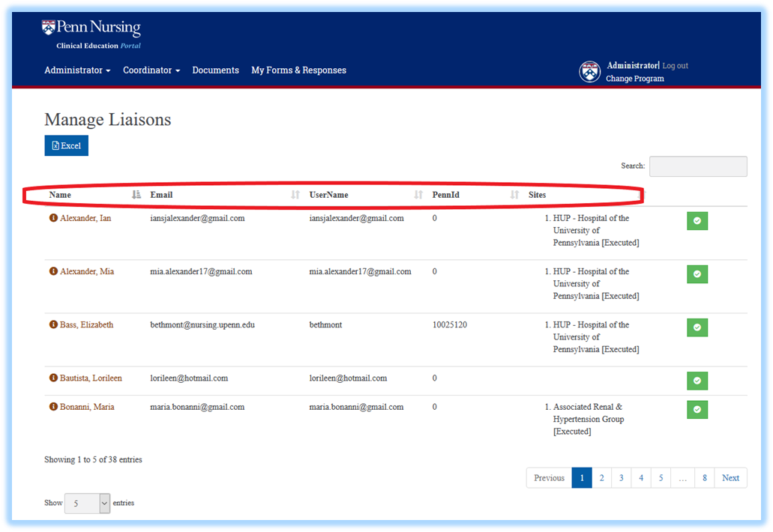Image resolution: width=773 pixels, height=532 pixels.
Task: Open the Show entries dropdown
Action: [x=87, y=503]
